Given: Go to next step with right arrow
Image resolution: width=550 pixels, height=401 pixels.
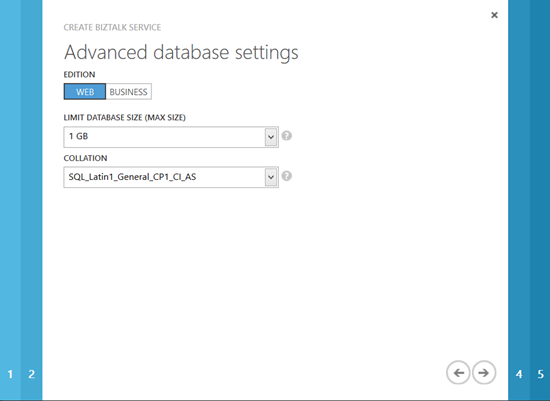Looking at the screenshot, I should tap(484, 373).
